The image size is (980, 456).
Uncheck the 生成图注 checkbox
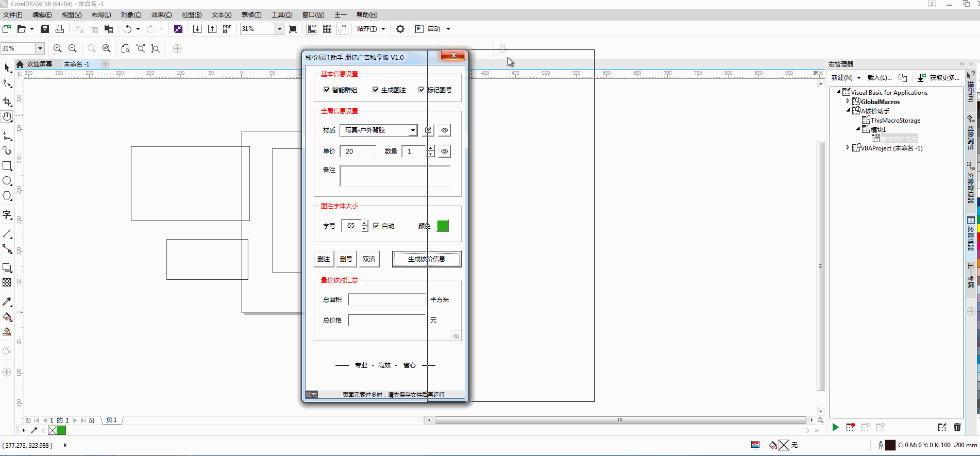coord(376,90)
